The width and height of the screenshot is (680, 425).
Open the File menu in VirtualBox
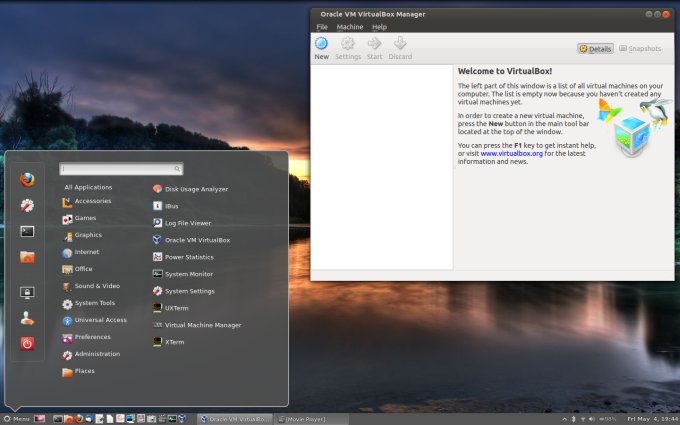point(322,27)
